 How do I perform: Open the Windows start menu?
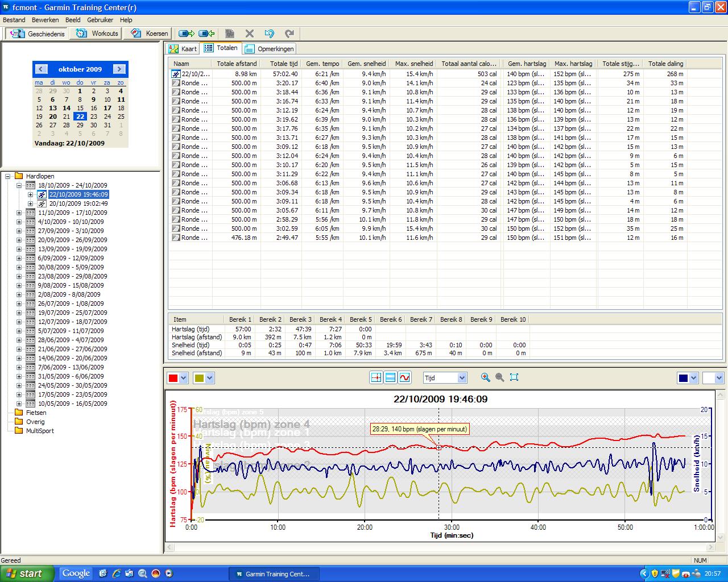tap(27, 573)
